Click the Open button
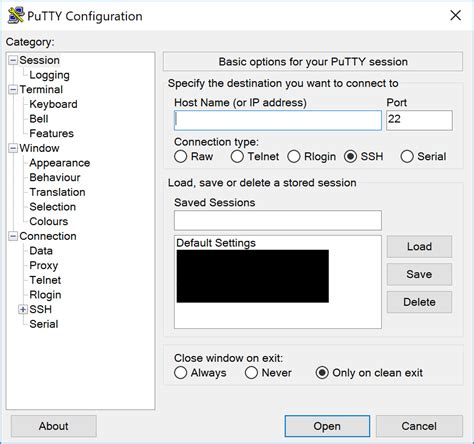474x444 pixels. [x=327, y=426]
